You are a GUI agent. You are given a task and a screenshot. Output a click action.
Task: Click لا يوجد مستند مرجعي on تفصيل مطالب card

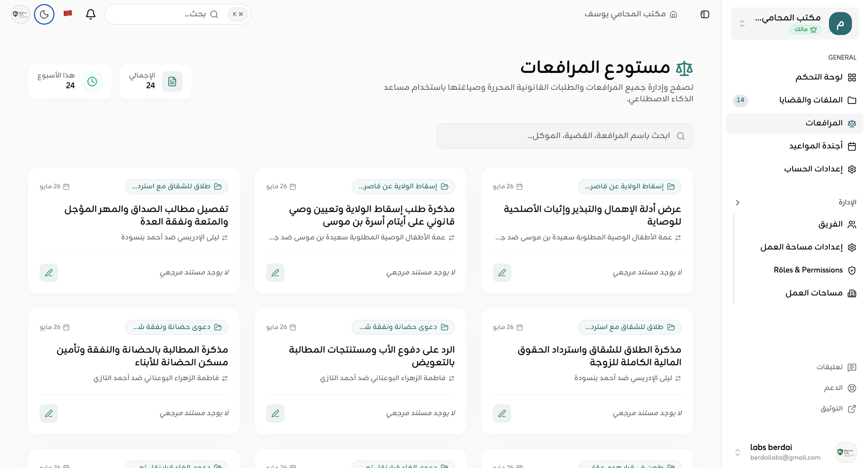coord(194,272)
